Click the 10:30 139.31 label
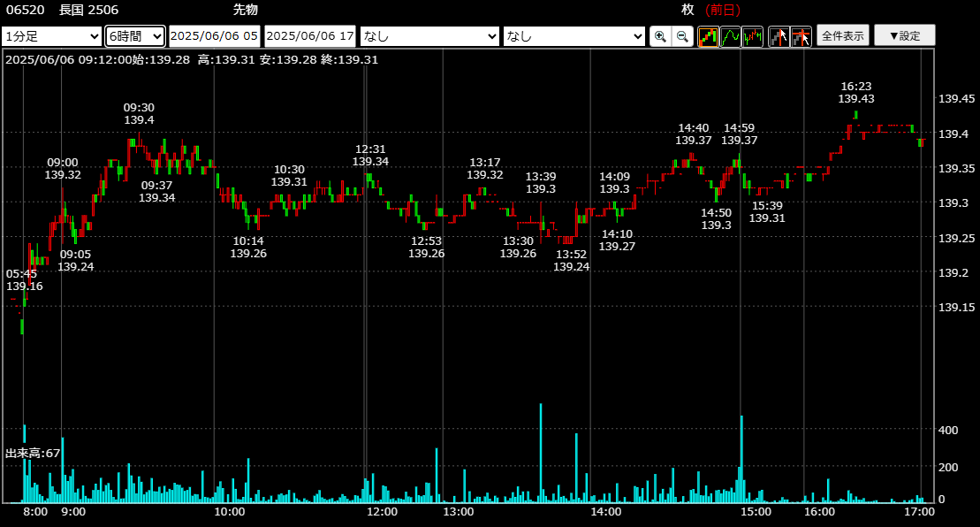The height and width of the screenshot is (527, 980). 289,176
